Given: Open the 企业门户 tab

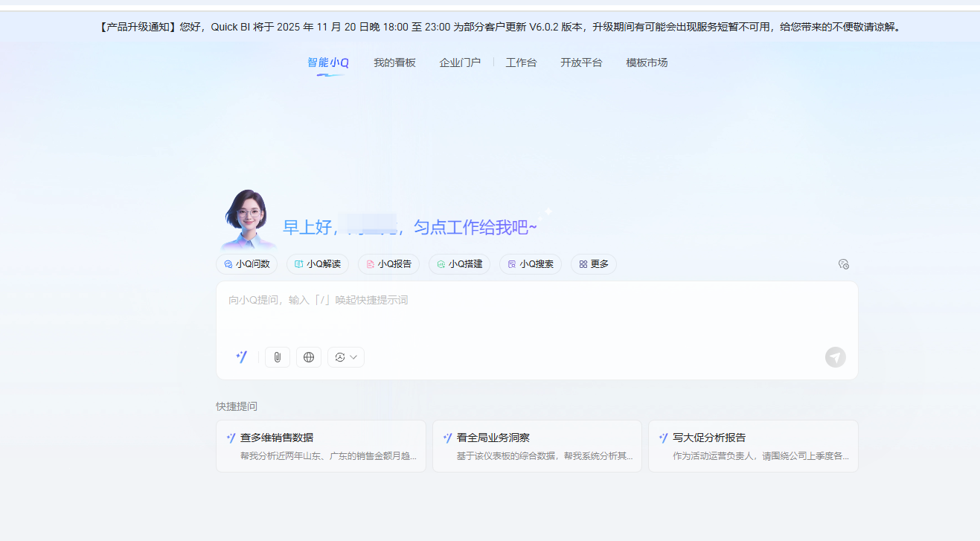Looking at the screenshot, I should pos(460,63).
